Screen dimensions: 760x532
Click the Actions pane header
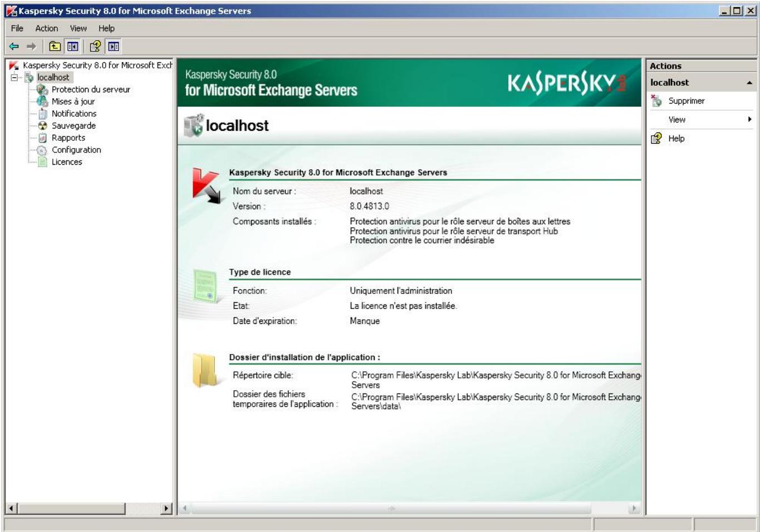[702, 66]
